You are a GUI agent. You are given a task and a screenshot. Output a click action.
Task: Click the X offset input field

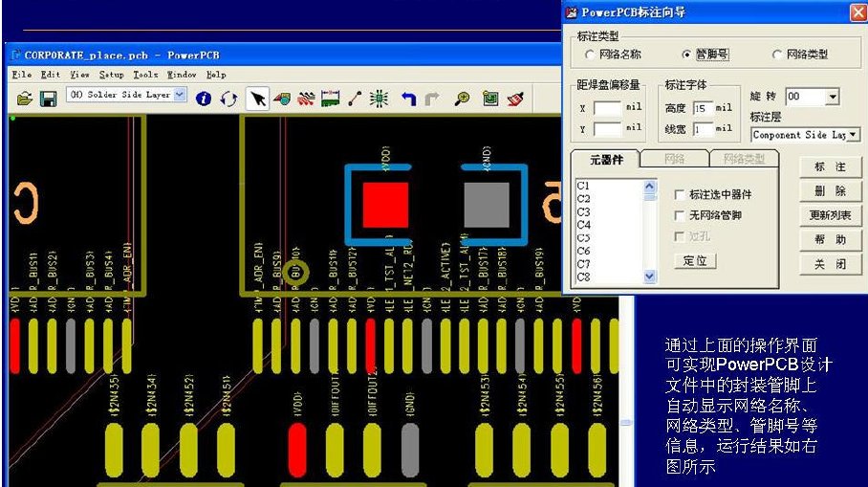[607, 108]
